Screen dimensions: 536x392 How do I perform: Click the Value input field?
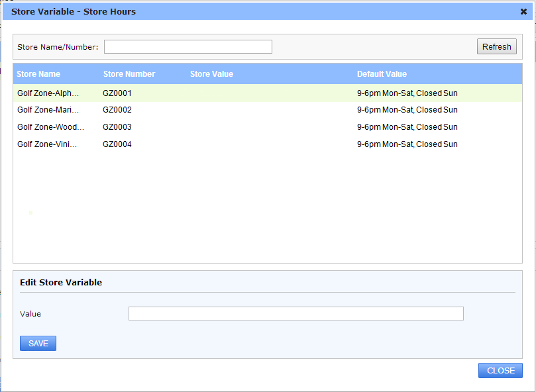click(x=296, y=313)
